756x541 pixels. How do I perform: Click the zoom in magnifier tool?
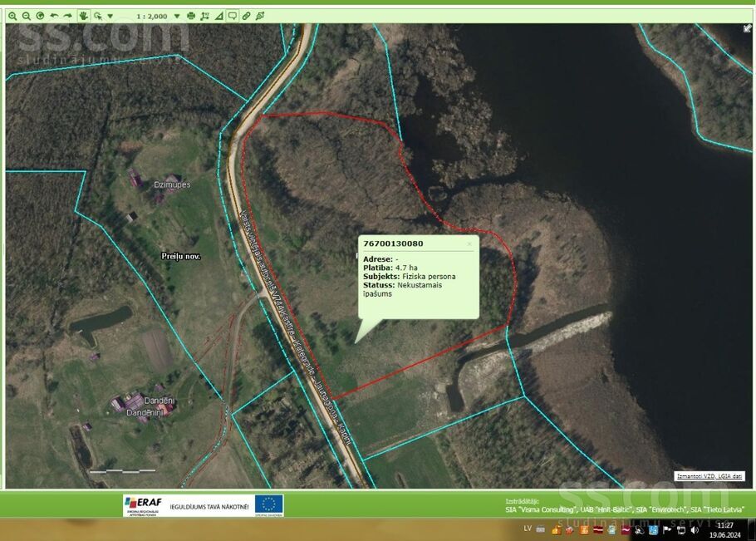(x=12, y=16)
